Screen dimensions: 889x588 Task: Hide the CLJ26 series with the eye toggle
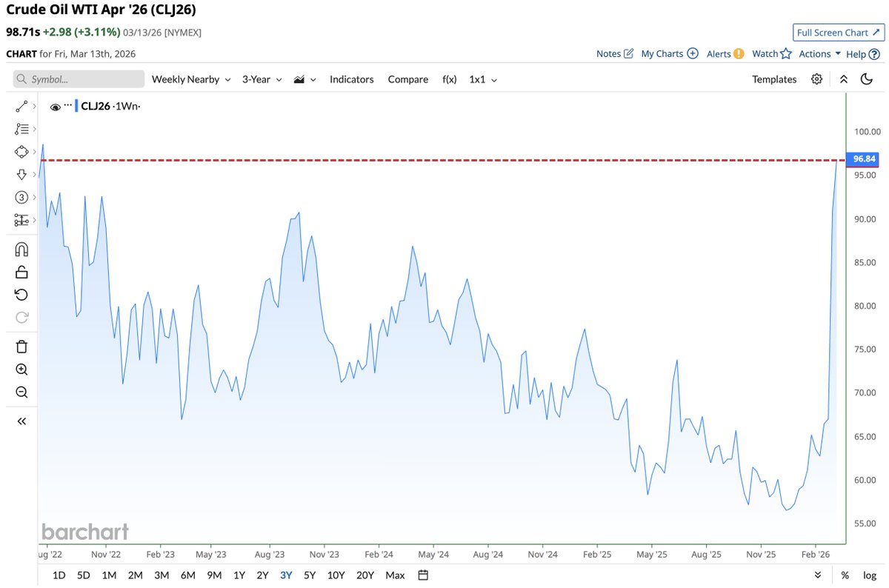pos(56,106)
